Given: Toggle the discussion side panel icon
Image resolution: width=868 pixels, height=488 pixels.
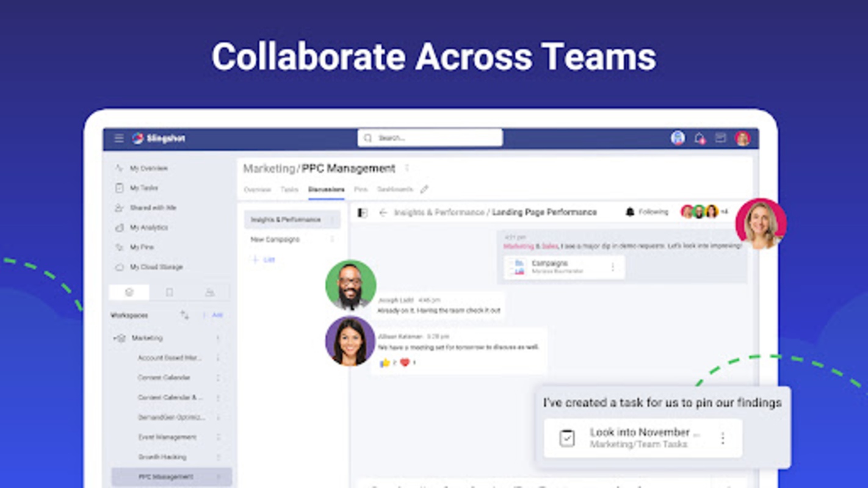Looking at the screenshot, I should tap(363, 213).
